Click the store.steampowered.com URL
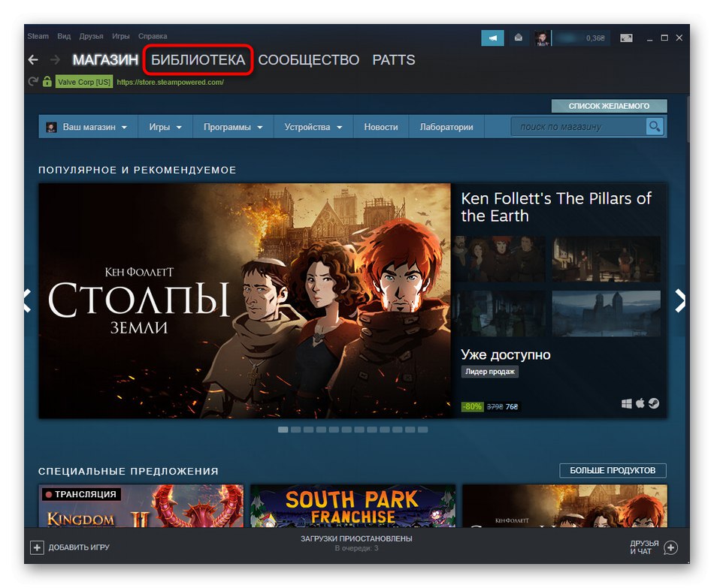The height and width of the screenshot is (588, 714). pyautogui.click(x=171, y=83)
